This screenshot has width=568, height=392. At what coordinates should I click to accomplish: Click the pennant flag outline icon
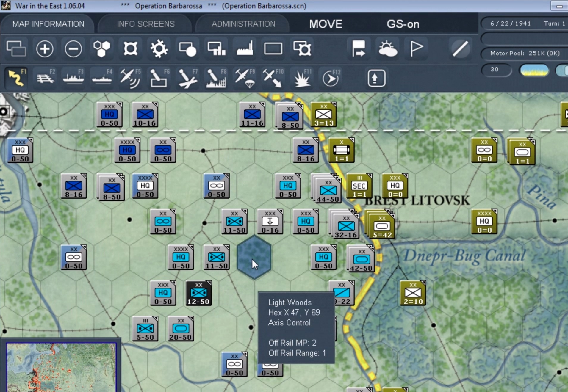(x=416, y=48)
